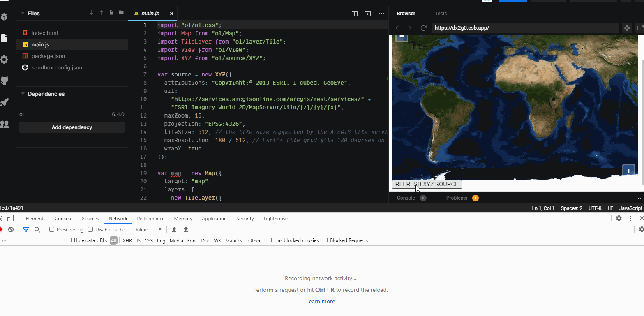Screen dimensions: 644x316
Task: Check the Hide data URLs option
Action: (69, 240)
